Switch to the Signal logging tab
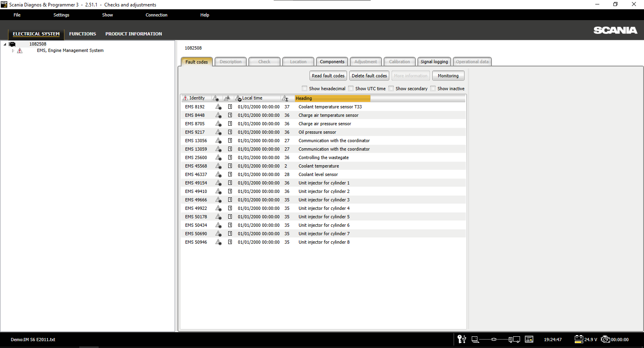644x348 pixels. pos(434,62)
